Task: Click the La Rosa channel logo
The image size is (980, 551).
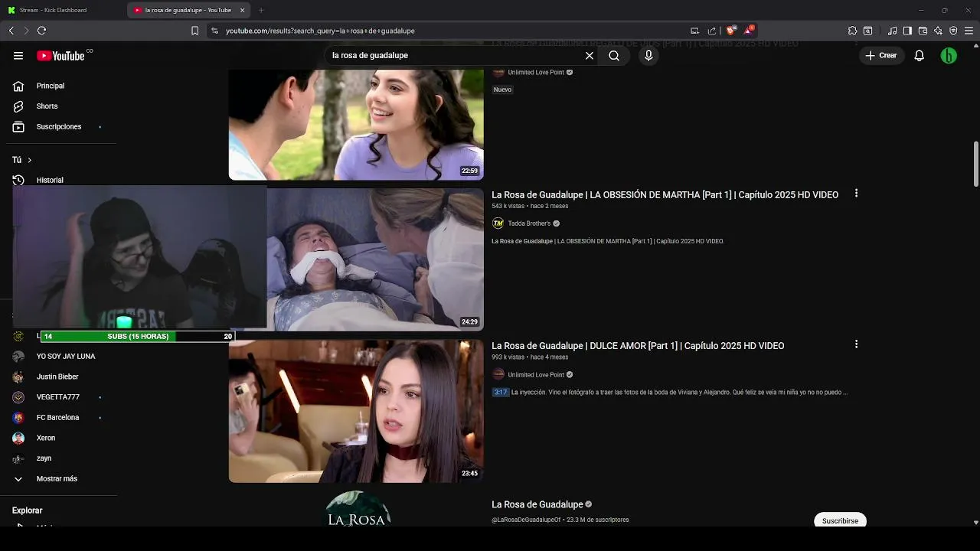Action: pos(358,508)
